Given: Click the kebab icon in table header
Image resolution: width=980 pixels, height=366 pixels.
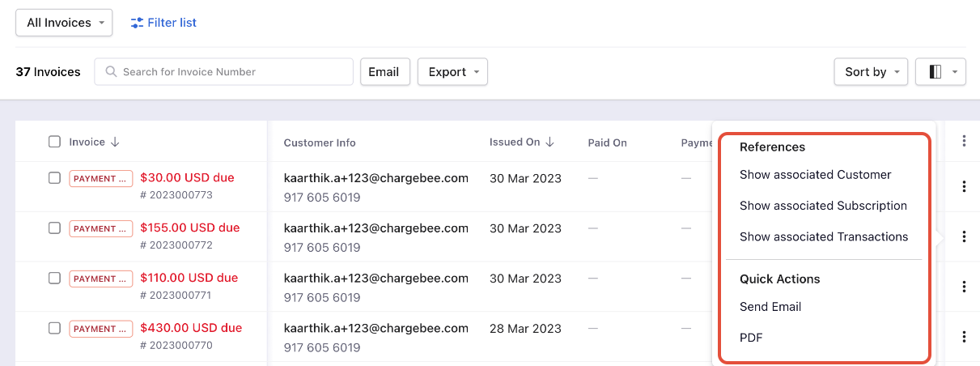Looking at the screenshot, I should point(964,142).
